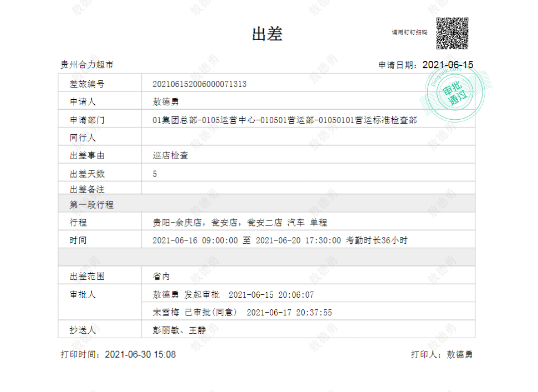Image resolution: width=538 pixels, height=392 pixels.
Task: Select the 出差天数 value 5
Action: tap(155, 174)
